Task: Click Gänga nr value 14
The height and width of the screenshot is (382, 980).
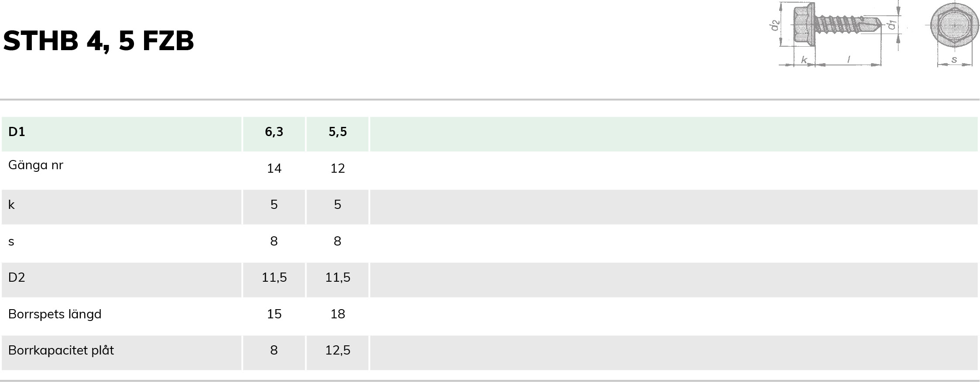Action: click(x=274, y=168)
